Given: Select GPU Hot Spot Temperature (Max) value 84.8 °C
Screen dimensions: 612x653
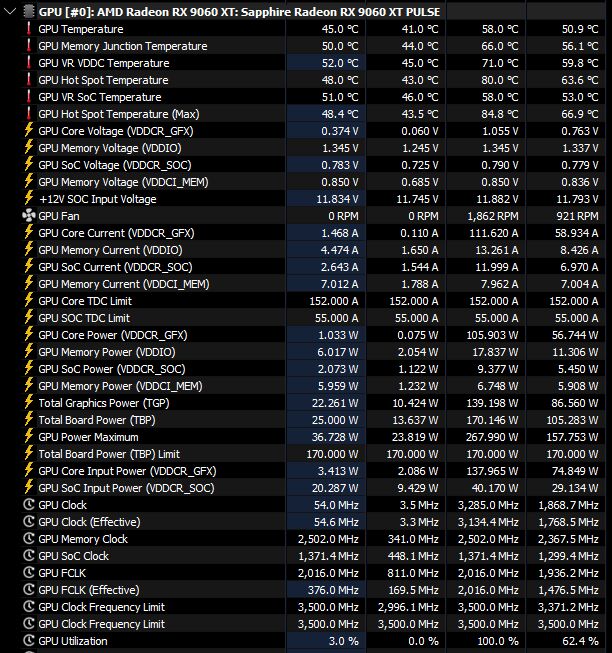Looking at the screenshot, I should click(x=500, y=114).
